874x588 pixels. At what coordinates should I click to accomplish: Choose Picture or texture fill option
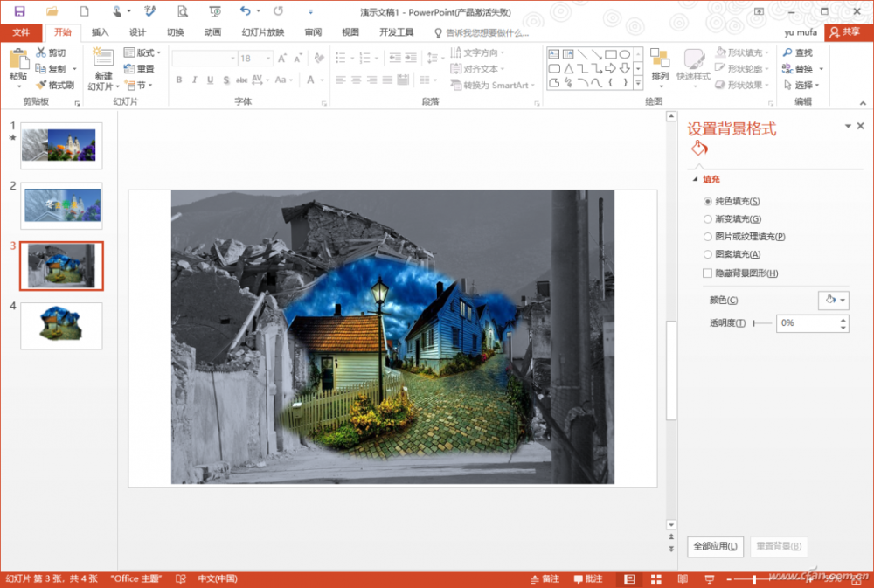(708, 237)
